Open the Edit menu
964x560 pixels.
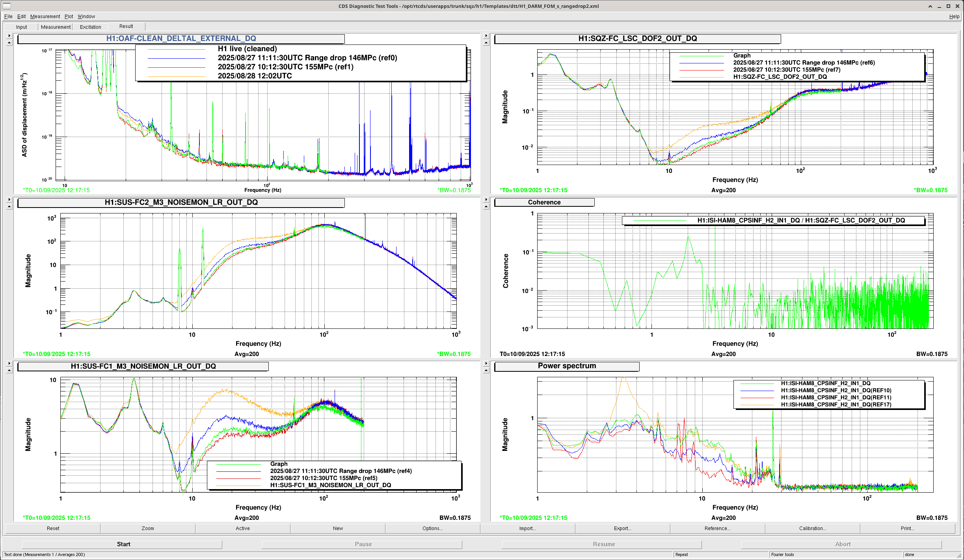(x=21, y=17)
